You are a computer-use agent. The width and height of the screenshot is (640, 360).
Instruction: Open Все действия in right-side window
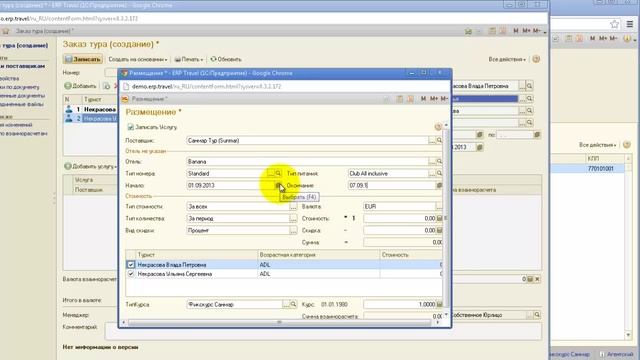tap(598, 145)
